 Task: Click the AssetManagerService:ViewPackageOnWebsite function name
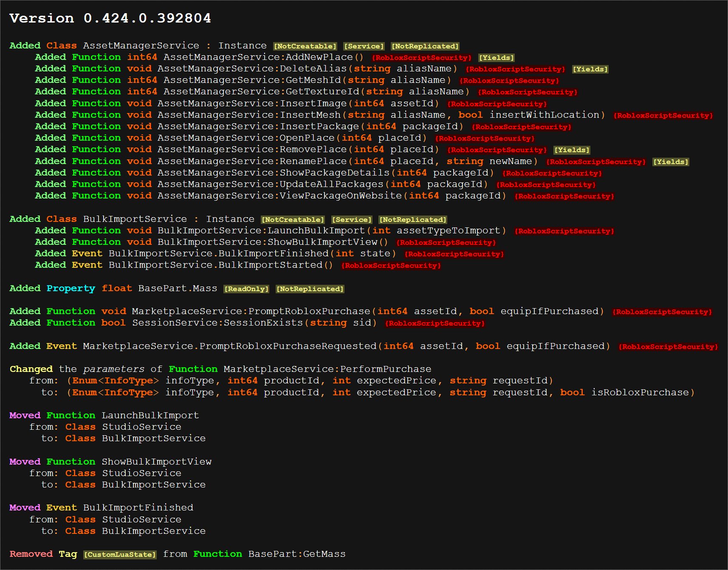(x=280, y=196)
